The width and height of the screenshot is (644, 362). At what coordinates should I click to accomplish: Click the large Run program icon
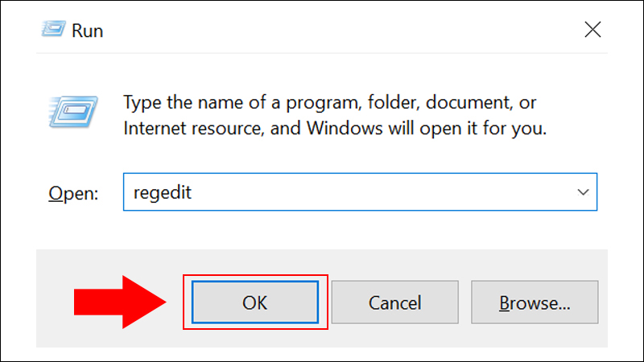click(73, 112)
